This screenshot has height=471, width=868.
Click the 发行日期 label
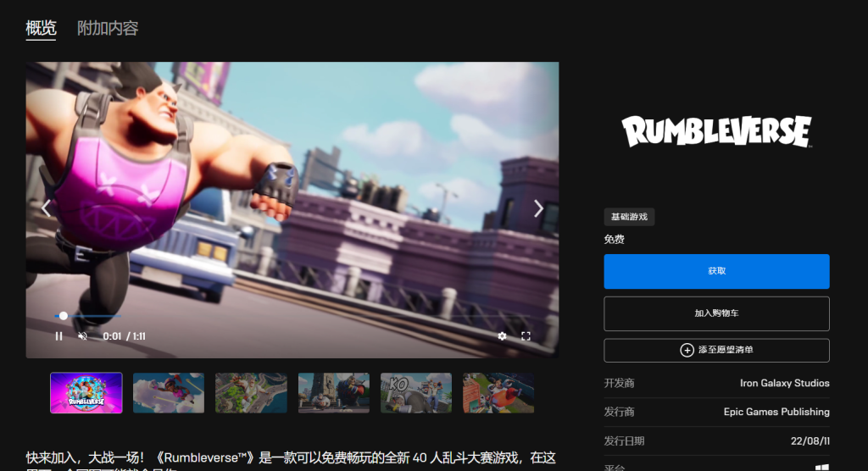624,441
